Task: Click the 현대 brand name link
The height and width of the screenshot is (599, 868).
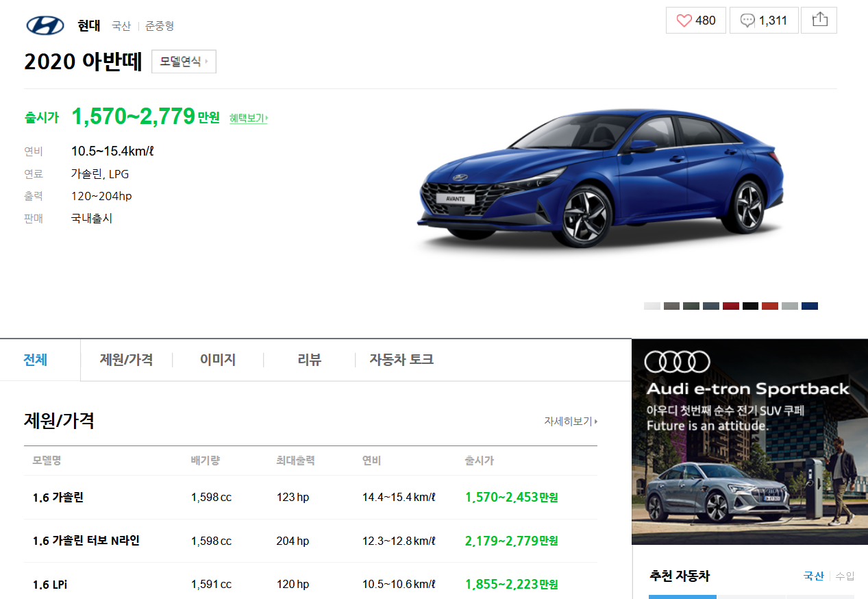Action: coord(89,26)
